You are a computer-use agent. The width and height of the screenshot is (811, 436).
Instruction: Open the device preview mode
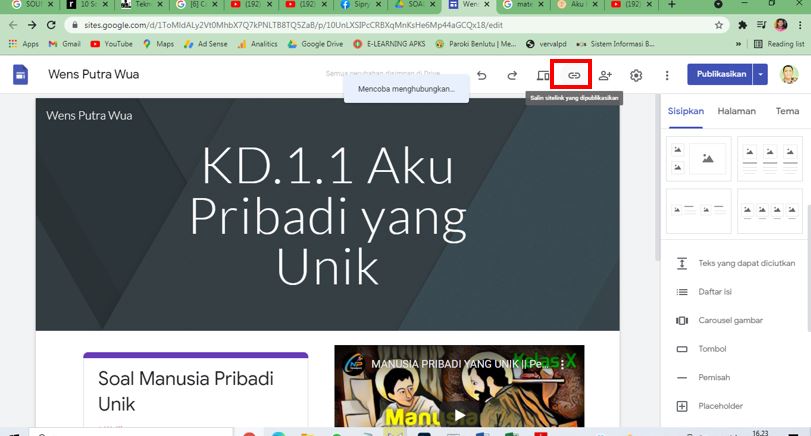[x=543, y=75]
